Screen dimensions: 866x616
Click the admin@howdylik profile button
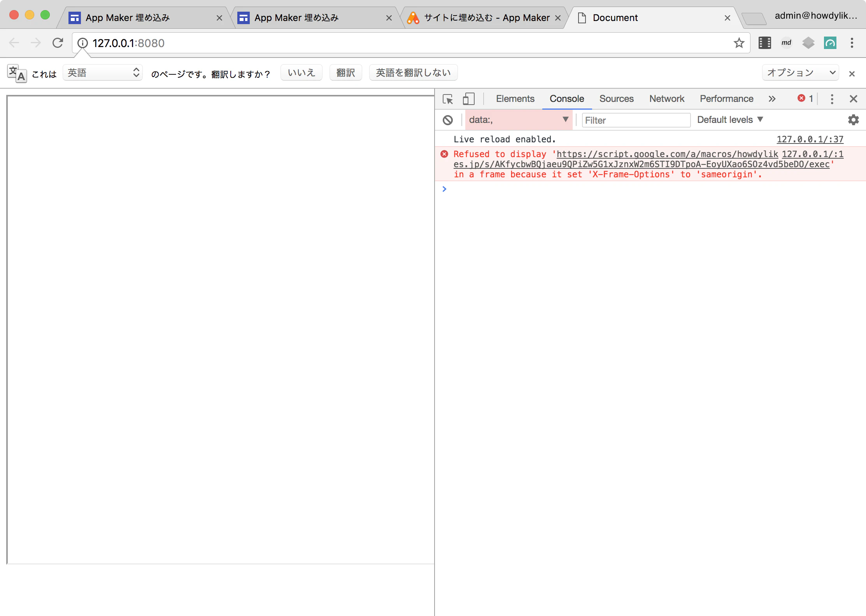[816, 16]
